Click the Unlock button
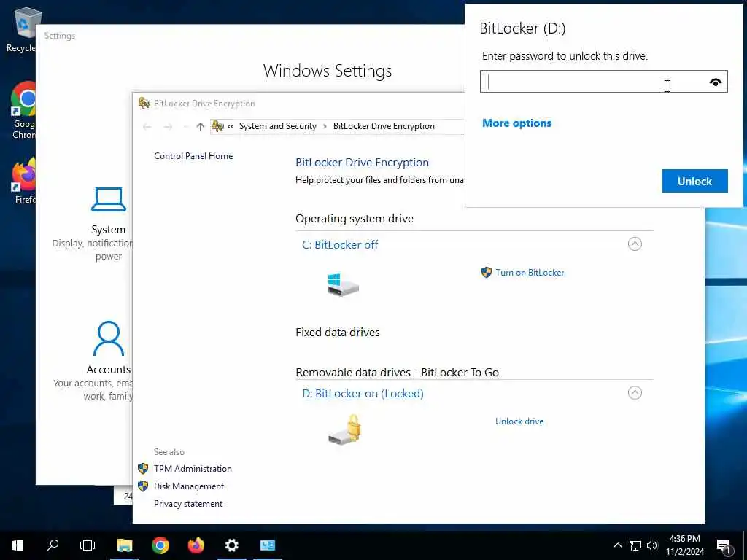The width and height of the screenshot is (747, 560). (x=694, y=181)
